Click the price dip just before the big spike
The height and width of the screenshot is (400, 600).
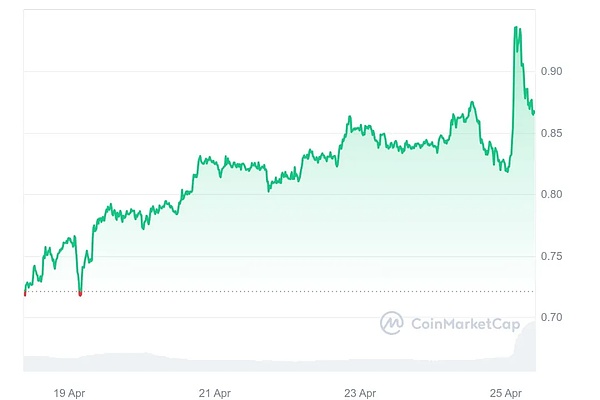pos(507,170)
